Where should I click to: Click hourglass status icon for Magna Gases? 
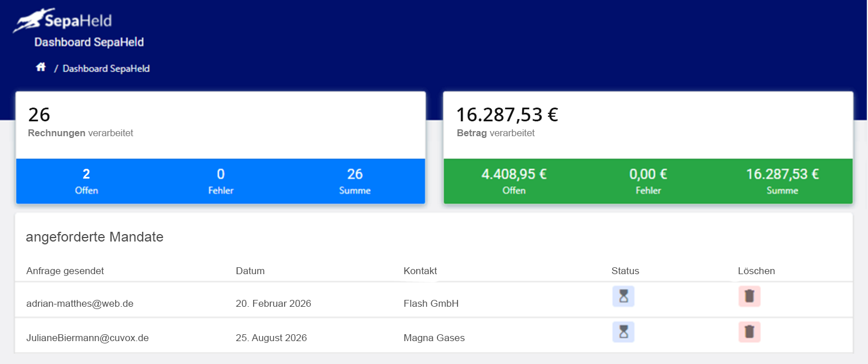click(x=623, y=332)
